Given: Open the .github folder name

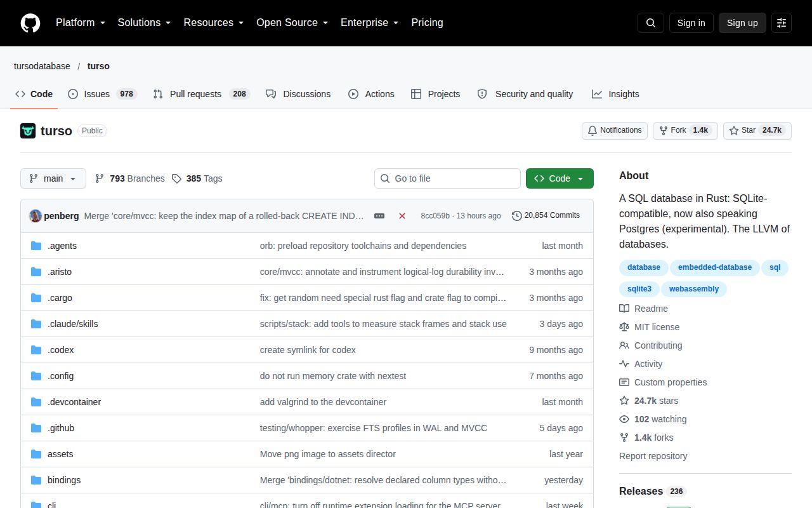Looking at the screenshot, I should [x=61, y=428].
